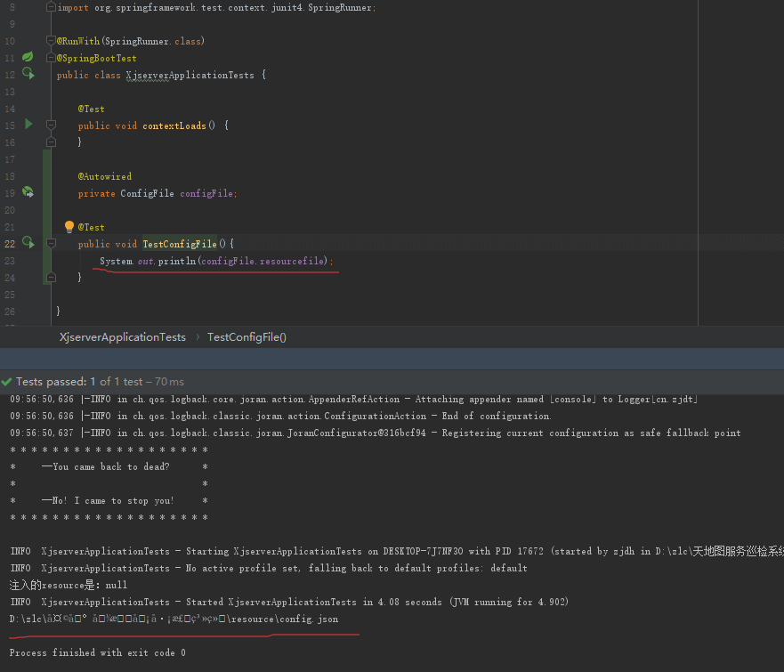Rerun TestConfigFile using its gutter run icon
784x672 pixels.
coord(28,243)
